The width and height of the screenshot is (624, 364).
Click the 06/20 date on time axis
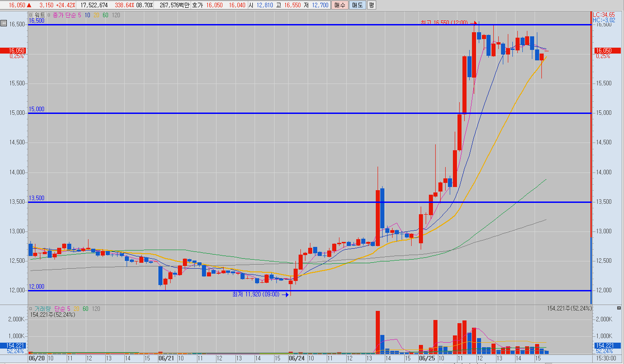coord(36,358)
